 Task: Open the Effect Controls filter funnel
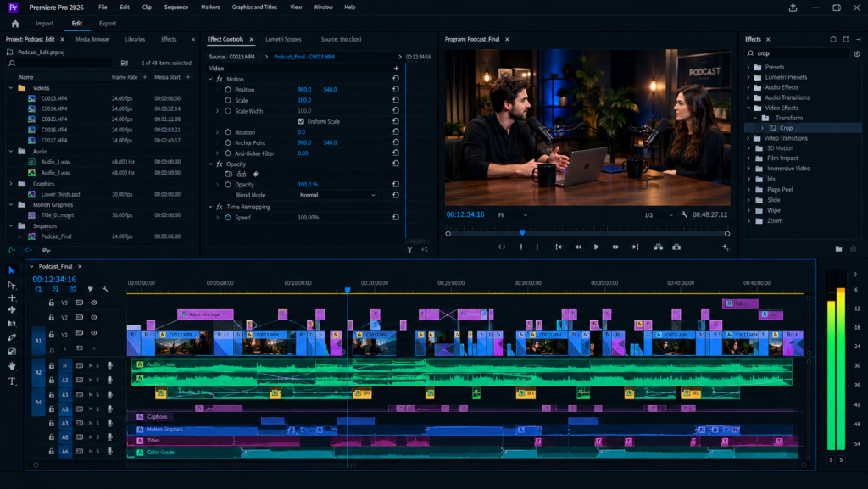[x=409, y=249]
